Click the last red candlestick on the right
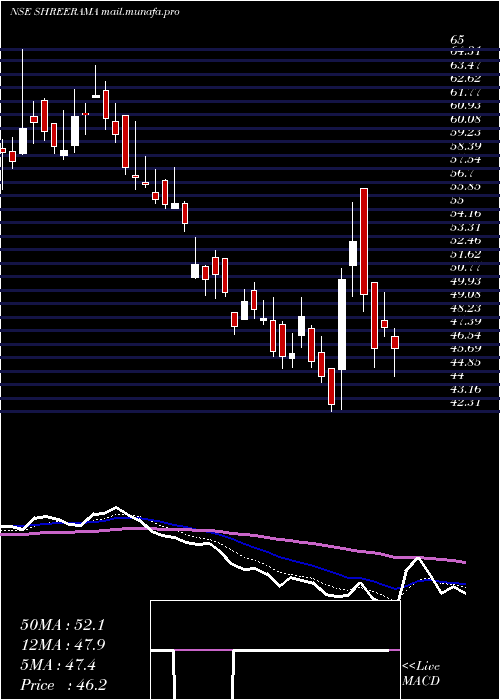The height and width of the screenshot is (700, 500). point(395,342)
